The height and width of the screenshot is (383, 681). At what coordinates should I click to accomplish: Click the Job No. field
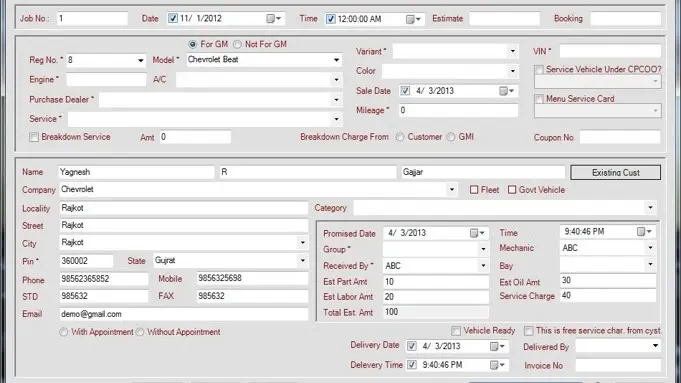tap(92, 19)
